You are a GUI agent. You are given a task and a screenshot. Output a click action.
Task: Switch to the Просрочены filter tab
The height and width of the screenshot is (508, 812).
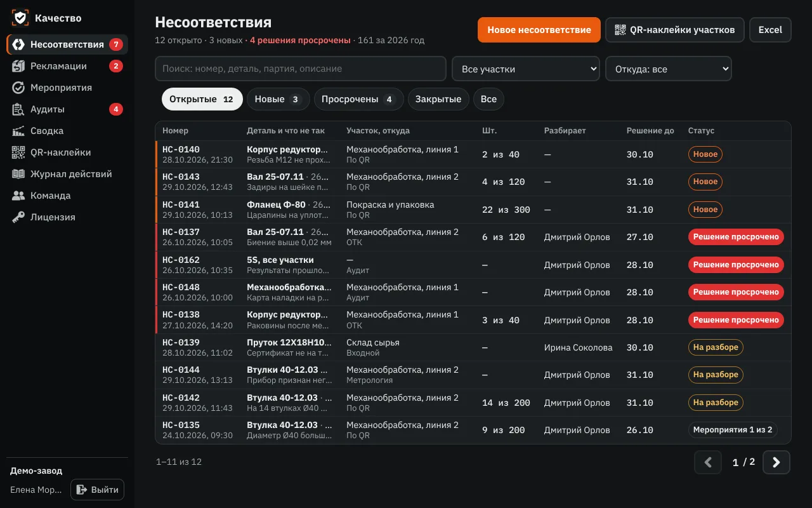pyautogui.click(x=359, y=99)
